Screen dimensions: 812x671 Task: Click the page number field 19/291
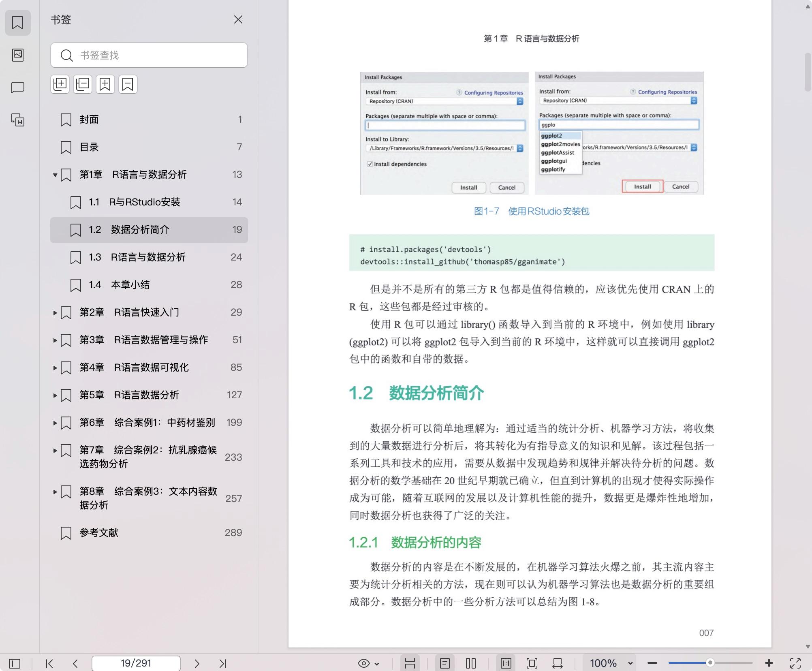pos(136,663)
